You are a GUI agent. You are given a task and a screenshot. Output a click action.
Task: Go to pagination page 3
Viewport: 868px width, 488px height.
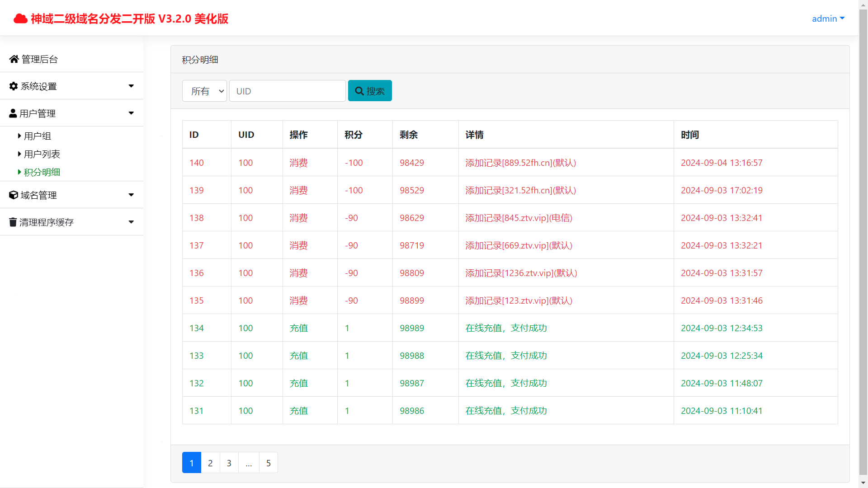(229, 463)
